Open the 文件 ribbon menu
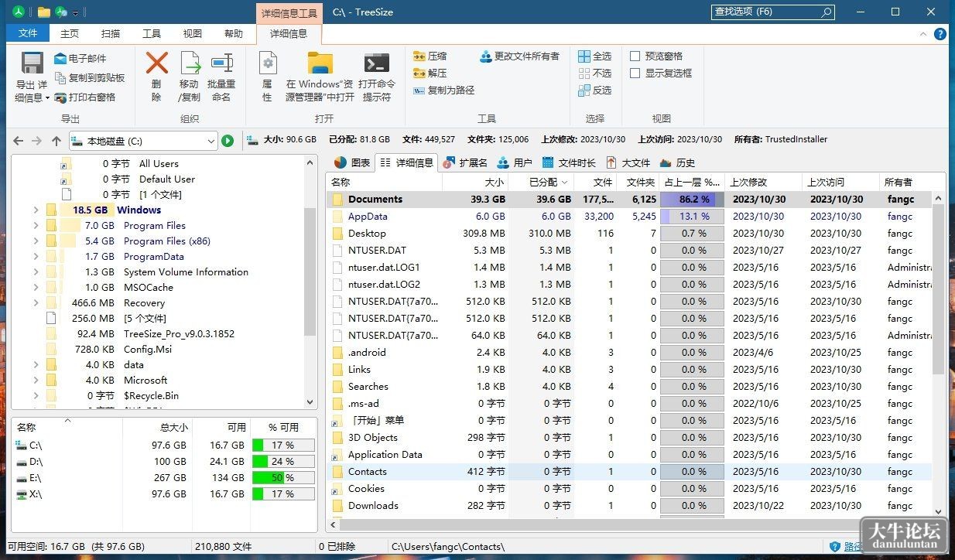The width and height of the screenshot is (955, 560). pos(28,33)
